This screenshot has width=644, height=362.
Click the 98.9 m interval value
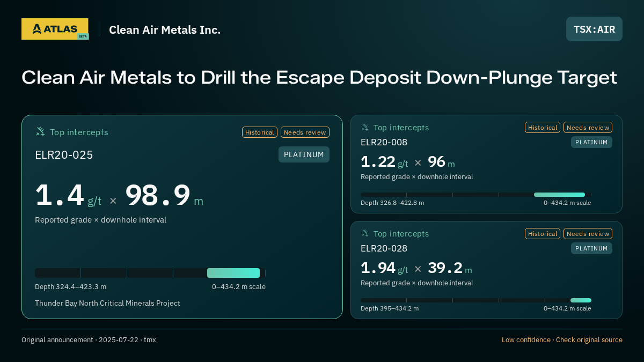pyautogui.click(x=164, y=196)
